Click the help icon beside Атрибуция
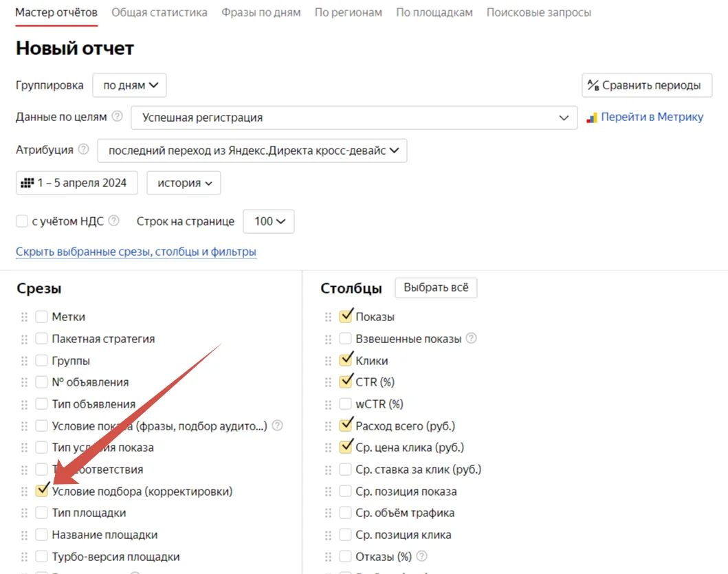Viewport: 728px width, 574px height. [84, 149]
